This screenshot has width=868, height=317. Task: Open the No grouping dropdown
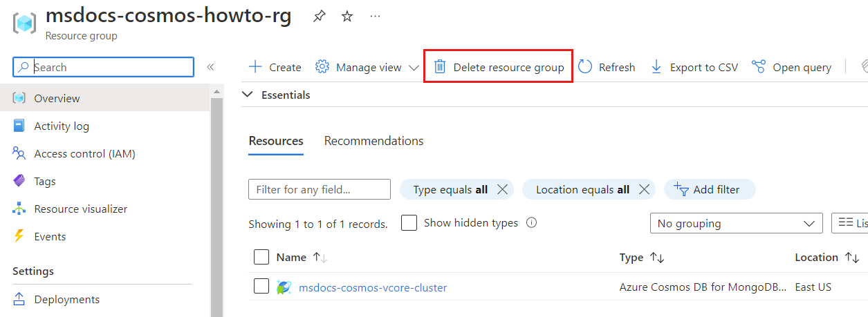(x=736, y=223)
